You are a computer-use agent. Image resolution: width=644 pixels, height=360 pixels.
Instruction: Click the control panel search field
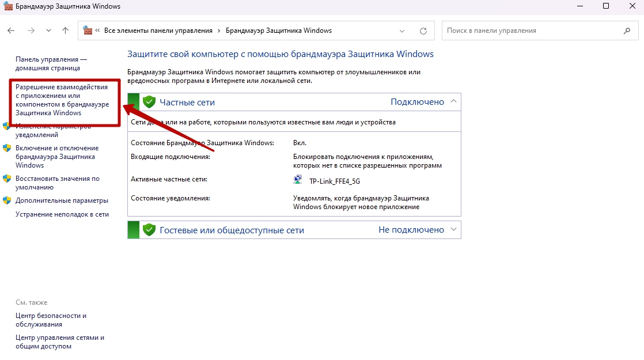click(x=541, y=31)
